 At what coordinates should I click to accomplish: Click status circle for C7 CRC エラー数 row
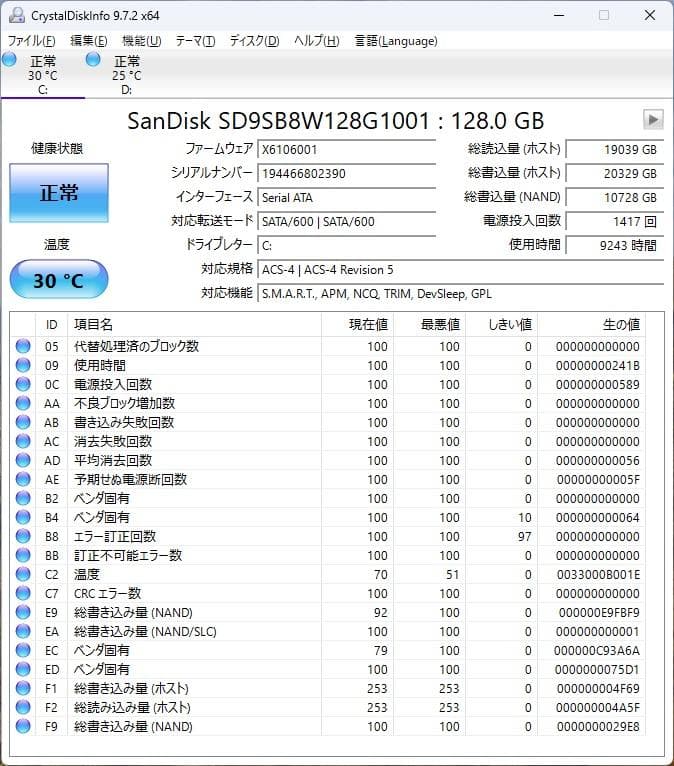(23, 593)
